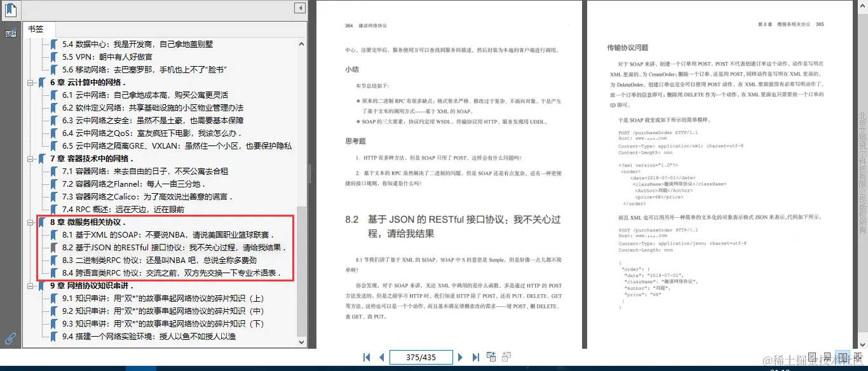Screen dimensions: 868x371
Task: Jump to the last page icon
Action: [476, 357]
